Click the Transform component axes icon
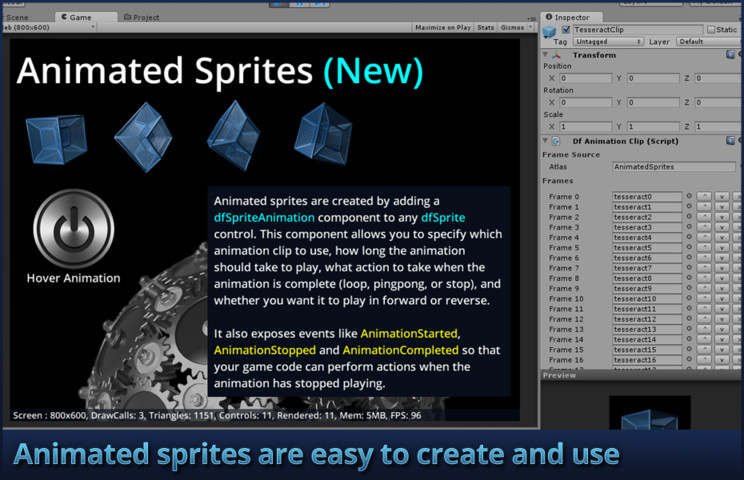 (x=556, y=55)
